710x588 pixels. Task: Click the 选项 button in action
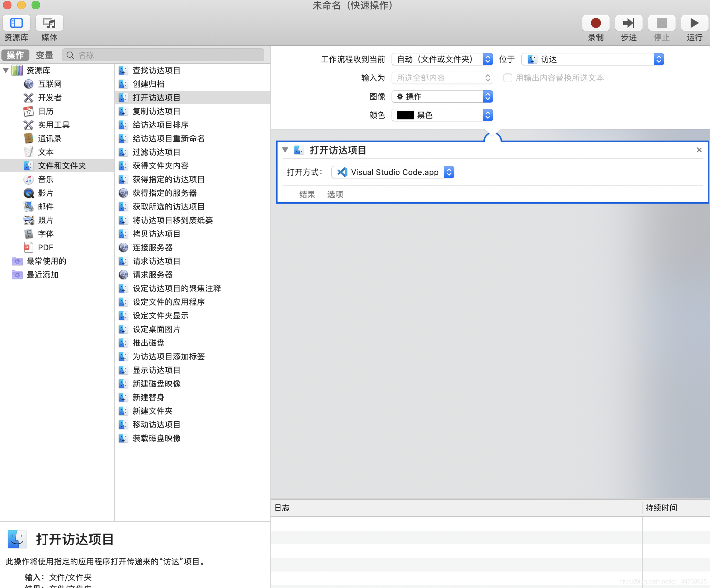(x=335, y=194)
